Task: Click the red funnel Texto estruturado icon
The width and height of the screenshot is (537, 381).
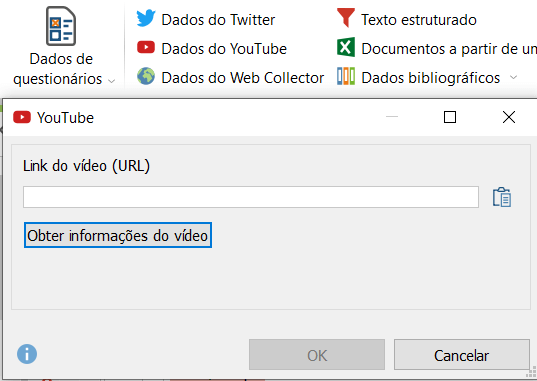Action: point(346,17)
